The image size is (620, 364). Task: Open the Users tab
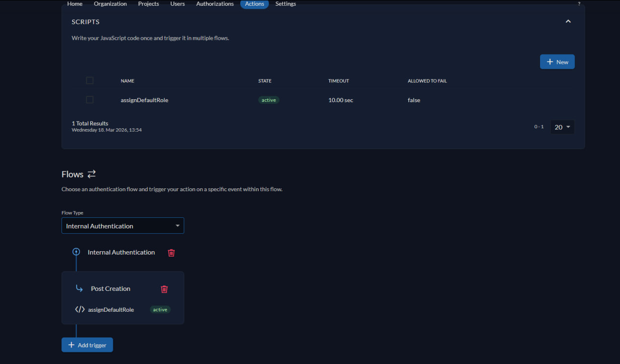tap(178, 4)
